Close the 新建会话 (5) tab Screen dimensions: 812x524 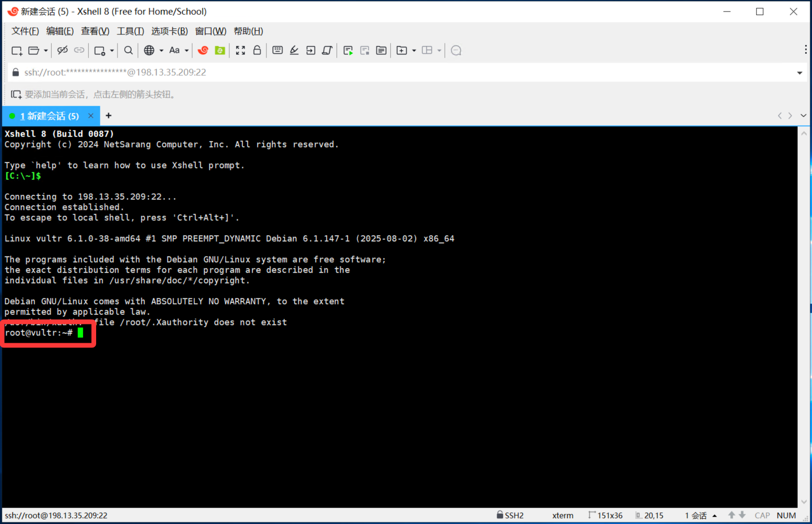pyautogui.click(x=90, y=116)
